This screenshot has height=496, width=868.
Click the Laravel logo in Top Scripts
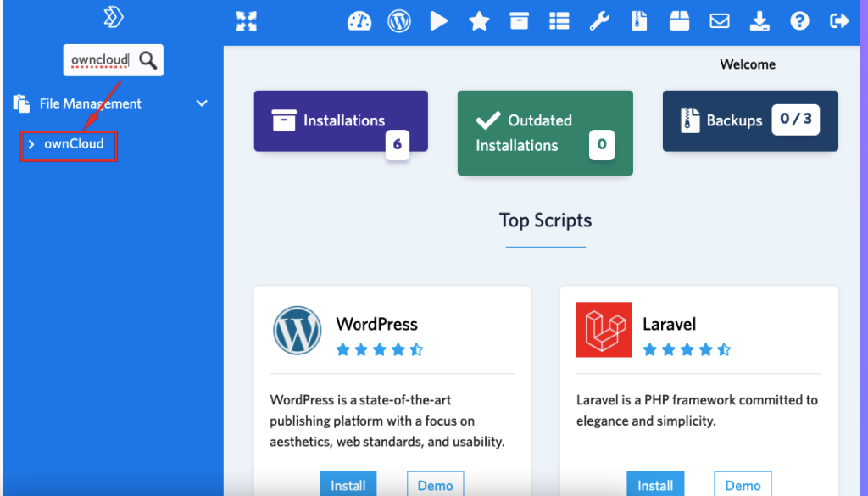tap(604, 330)
